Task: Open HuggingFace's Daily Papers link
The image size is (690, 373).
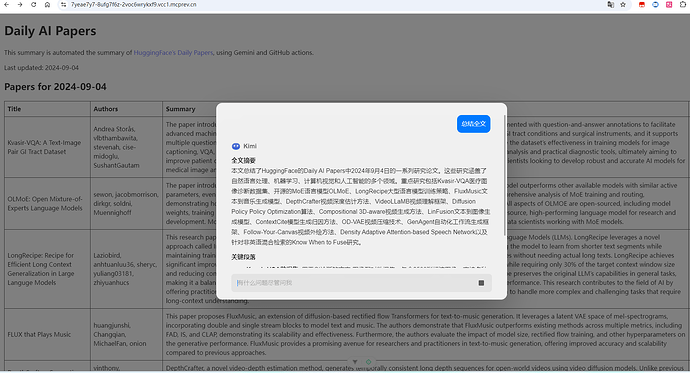Action: [173, 52]
